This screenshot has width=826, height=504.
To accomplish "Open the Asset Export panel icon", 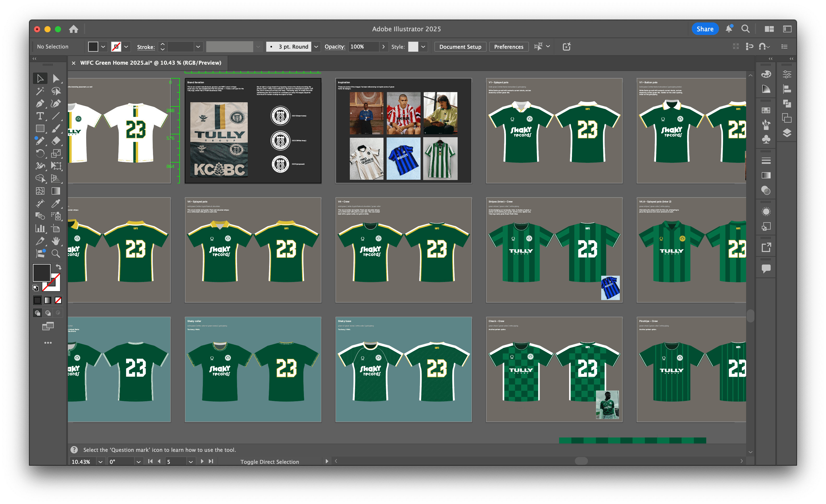I will pos(766,248).
